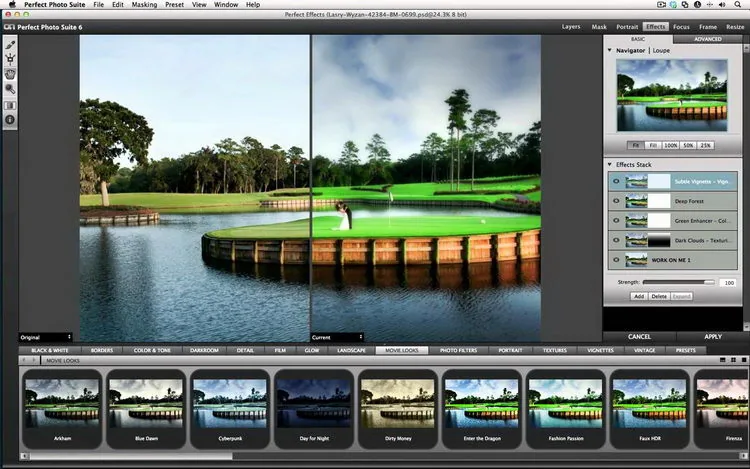
Task: Delete the selected effect with Delete button
Action: coord(659,296)
